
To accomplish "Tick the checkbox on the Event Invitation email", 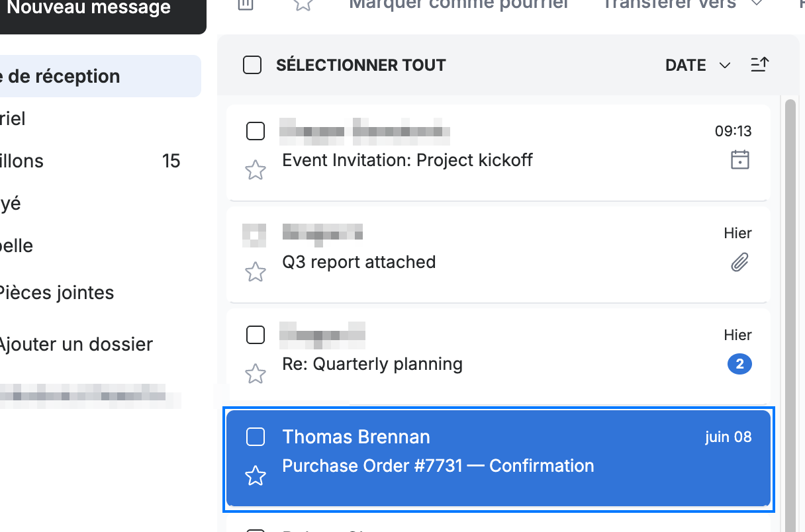I will coord(256,131).
